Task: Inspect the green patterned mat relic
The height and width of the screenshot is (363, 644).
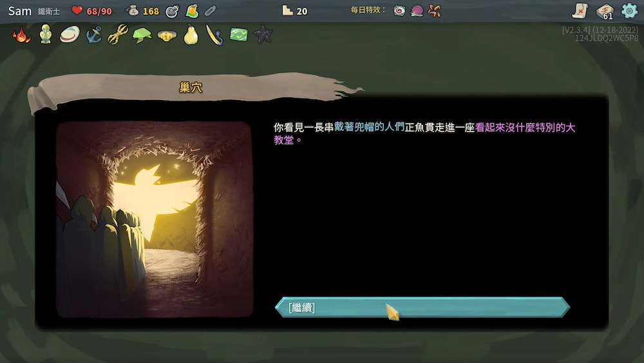Action: click(239, 34)
